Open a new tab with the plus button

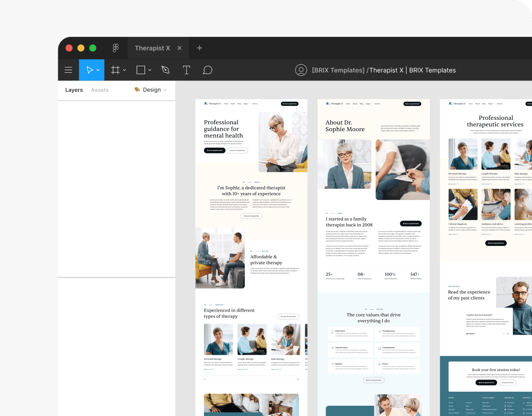click(199, 48)
